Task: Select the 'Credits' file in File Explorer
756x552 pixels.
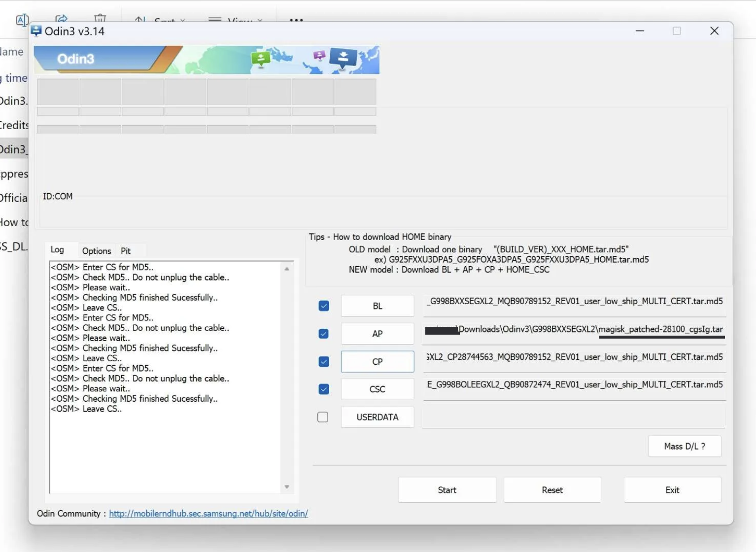Action: (x=14, y=125)
